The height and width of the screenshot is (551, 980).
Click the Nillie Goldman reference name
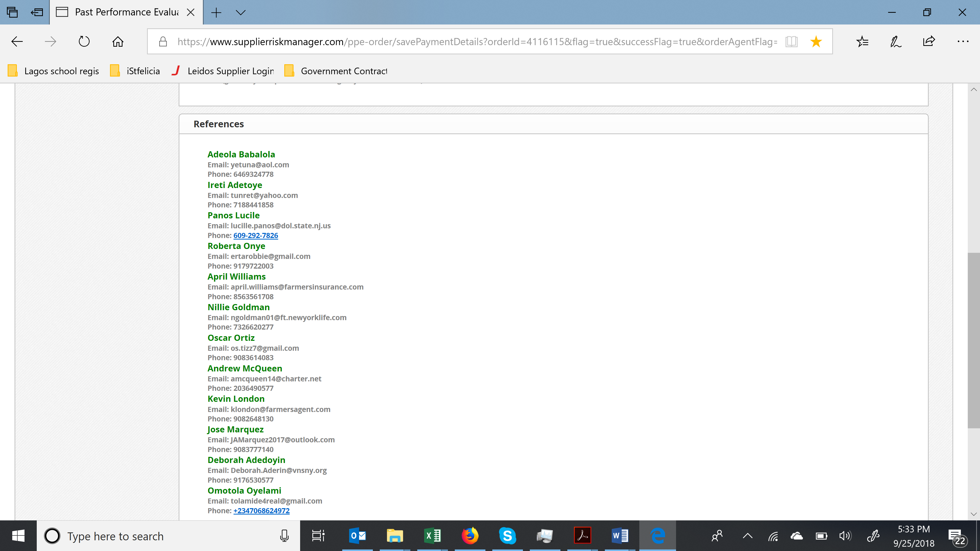pyautogui.click(x=239, y=307)
